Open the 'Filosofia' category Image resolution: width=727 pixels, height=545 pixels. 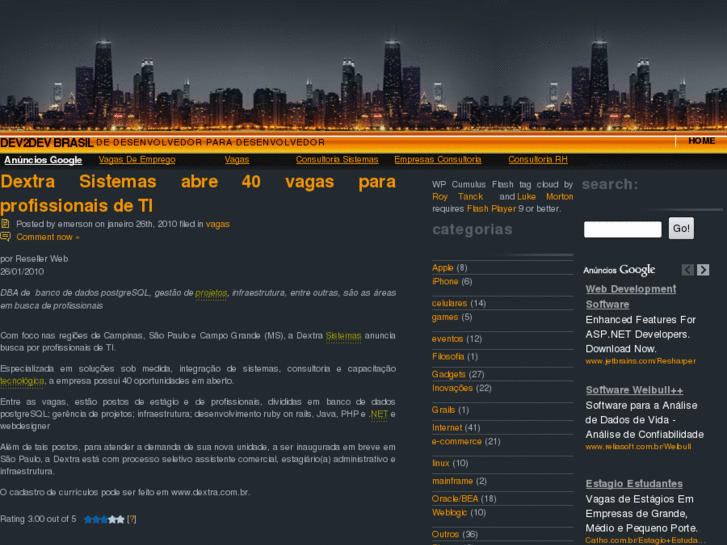coord(448,357)
